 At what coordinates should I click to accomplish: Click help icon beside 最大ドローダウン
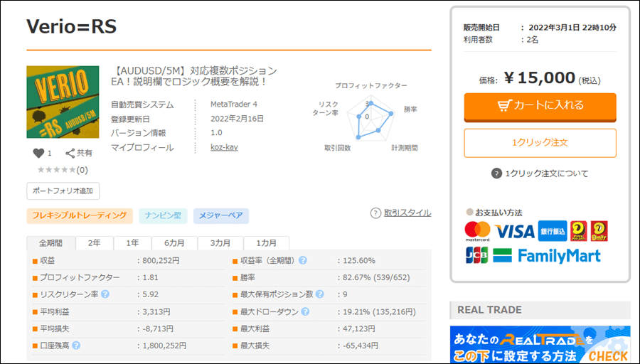(x=304, y=311)
